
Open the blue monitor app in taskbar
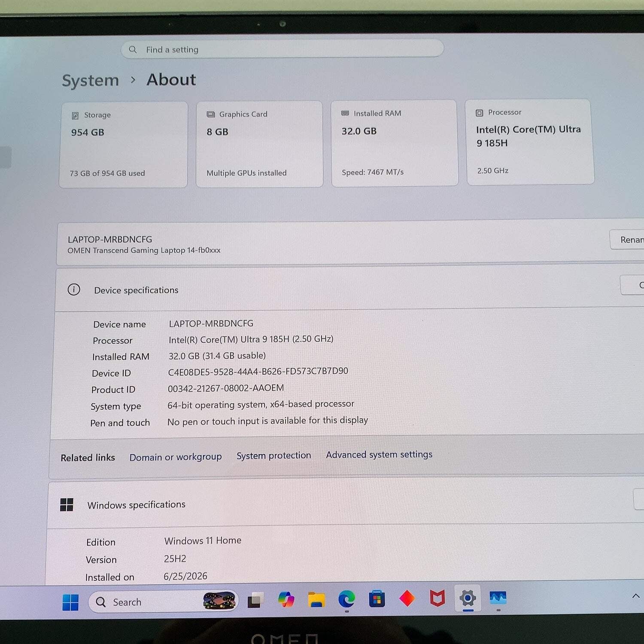pos(498,598)
